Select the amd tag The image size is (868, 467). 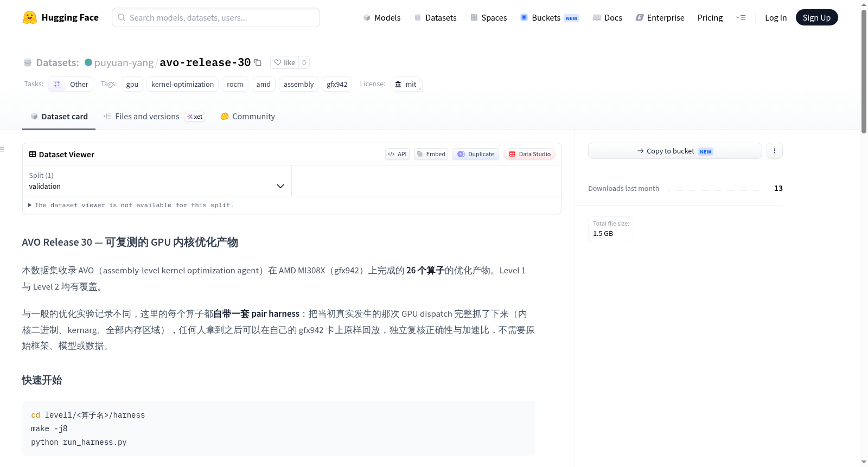(x=264, y=84)
